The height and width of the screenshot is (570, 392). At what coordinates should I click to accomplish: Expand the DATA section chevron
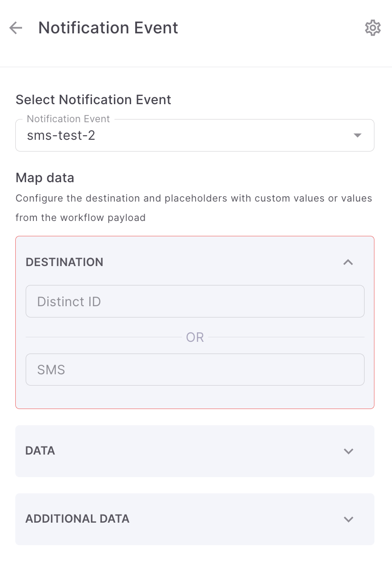pyautogui.click(x=348, y=451)
